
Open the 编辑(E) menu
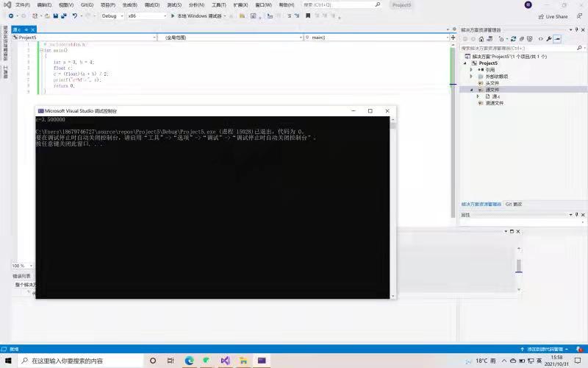44,5
